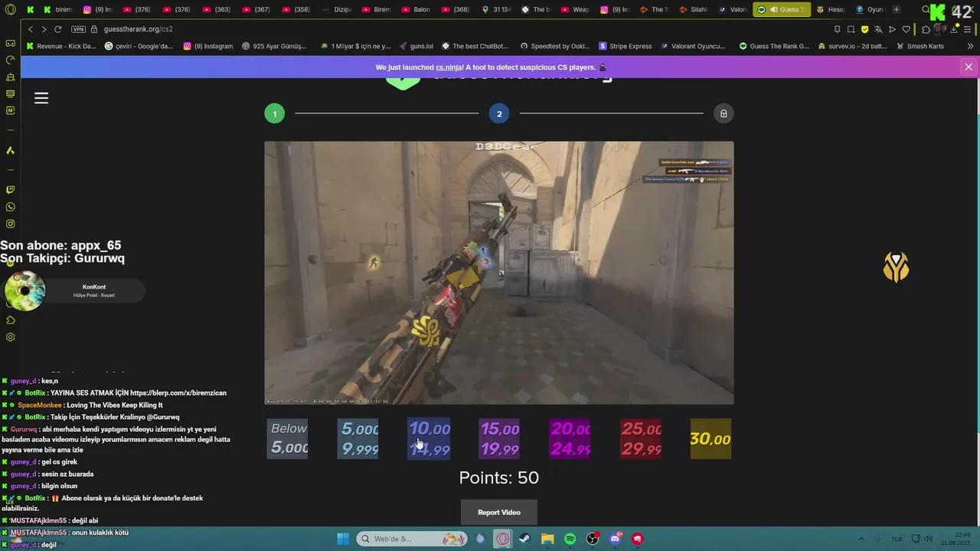Screen dimensions: 980x551
Task: Open Valorant Oyuncu bookmark
Action: 692,46
